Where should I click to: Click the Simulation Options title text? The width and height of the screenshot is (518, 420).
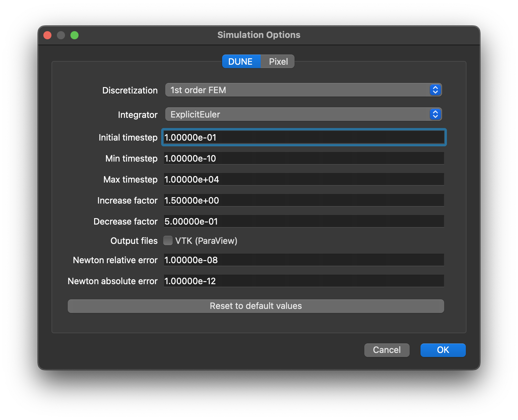pos(259,35)
